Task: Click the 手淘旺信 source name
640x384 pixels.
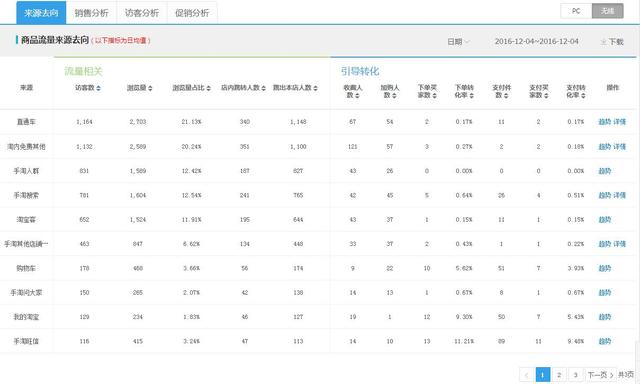Action: [x=26, y=341]
